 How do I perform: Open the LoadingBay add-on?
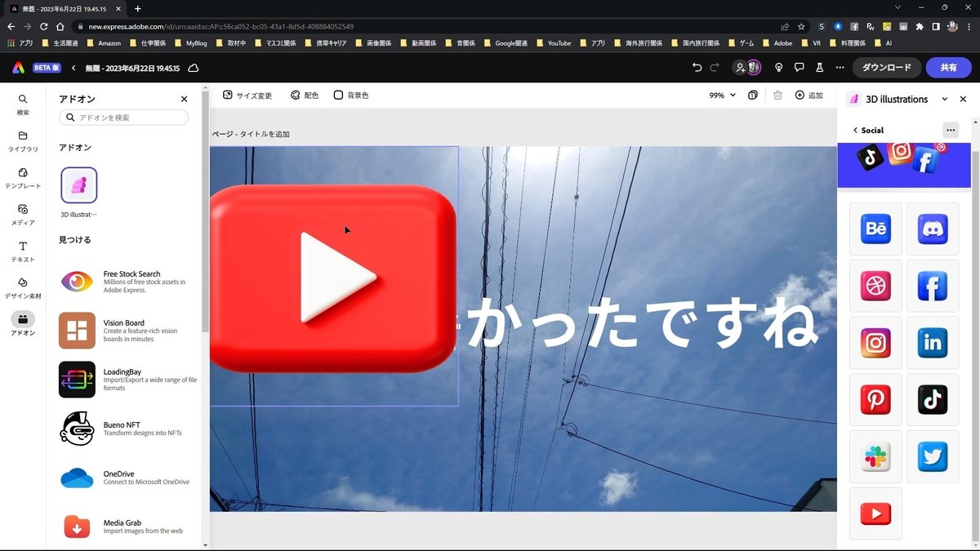pyautogui.click(x=129, y=380)
